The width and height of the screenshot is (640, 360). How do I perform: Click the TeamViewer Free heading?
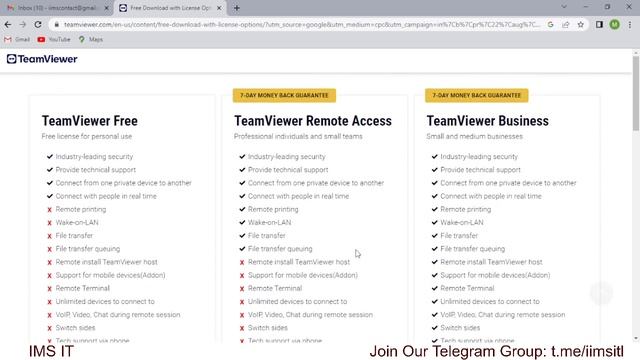[x=90, y=121]
